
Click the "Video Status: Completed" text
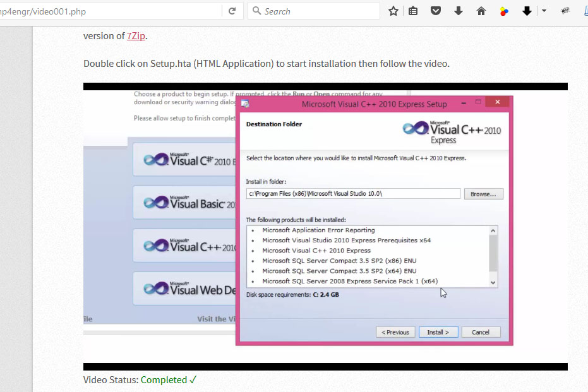140,379
